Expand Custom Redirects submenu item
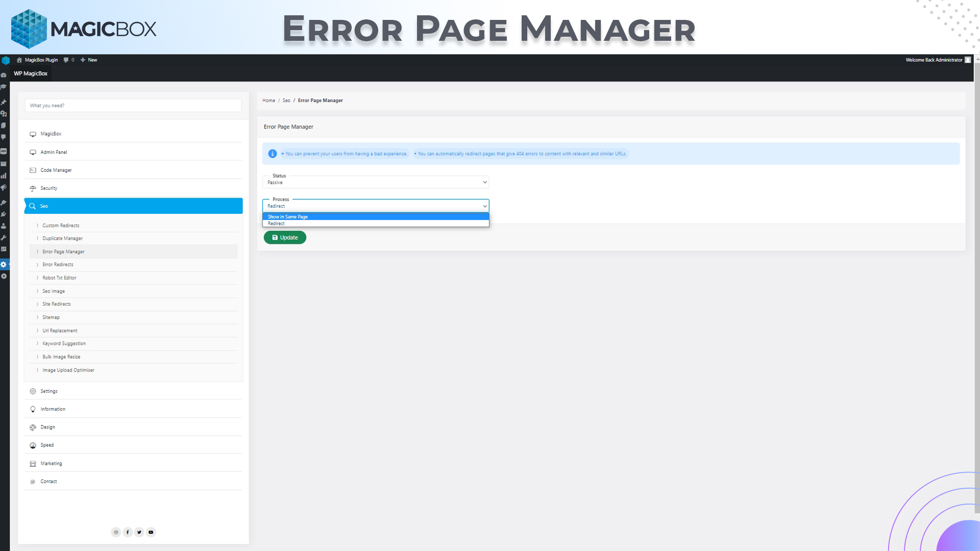Screen dimensions: 980x551 click(x=133, y=226)
